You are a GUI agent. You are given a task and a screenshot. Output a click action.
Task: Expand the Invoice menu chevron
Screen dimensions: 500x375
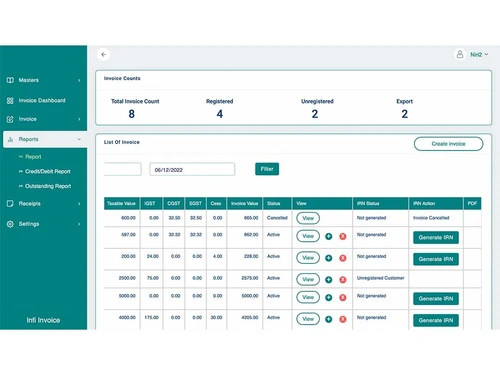point(79,119)
